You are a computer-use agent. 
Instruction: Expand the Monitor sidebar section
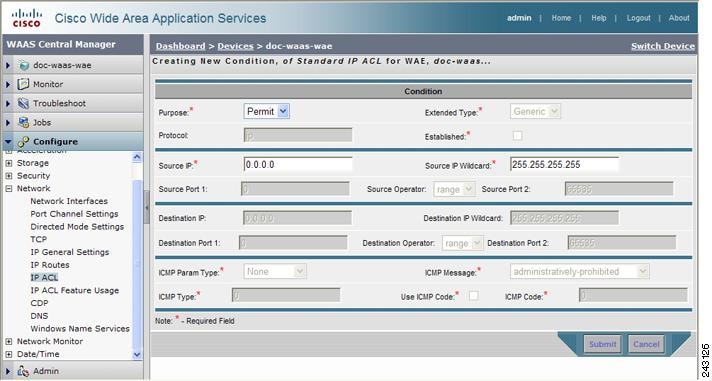click(x=8, y=84)
